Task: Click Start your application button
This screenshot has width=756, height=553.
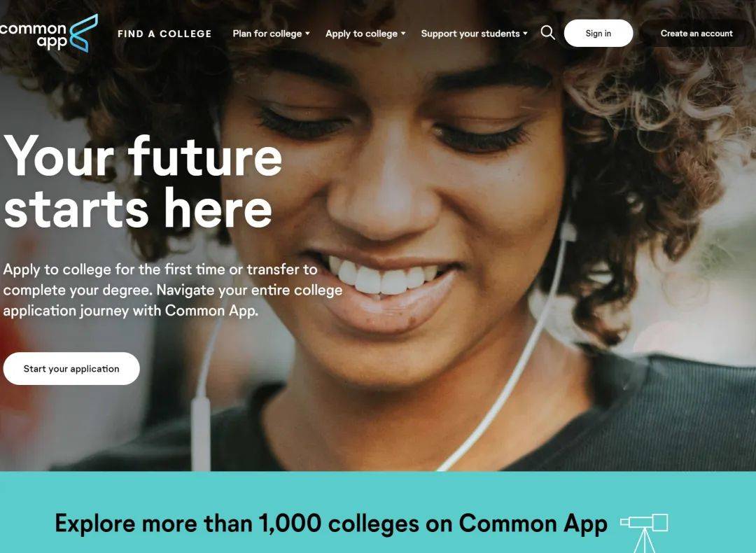Action: 71,368
